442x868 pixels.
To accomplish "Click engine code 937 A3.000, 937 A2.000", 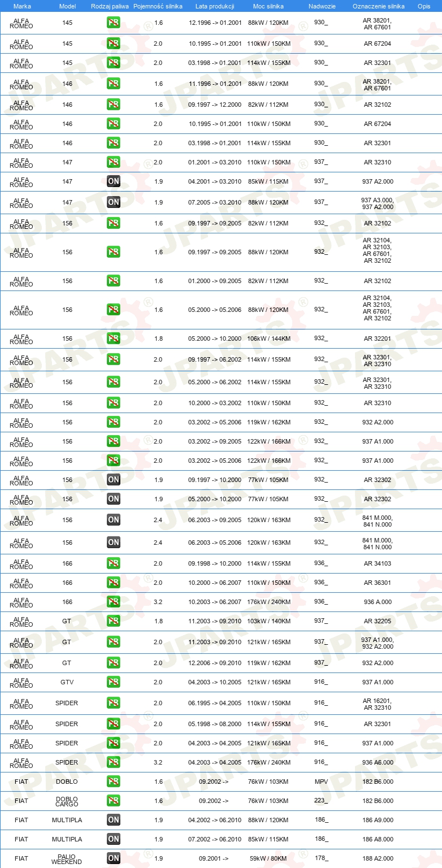I will [x=377, y=203].
